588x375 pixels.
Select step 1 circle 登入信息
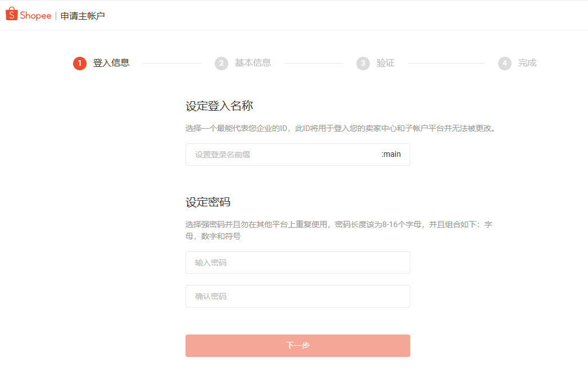tap(79, 63)
